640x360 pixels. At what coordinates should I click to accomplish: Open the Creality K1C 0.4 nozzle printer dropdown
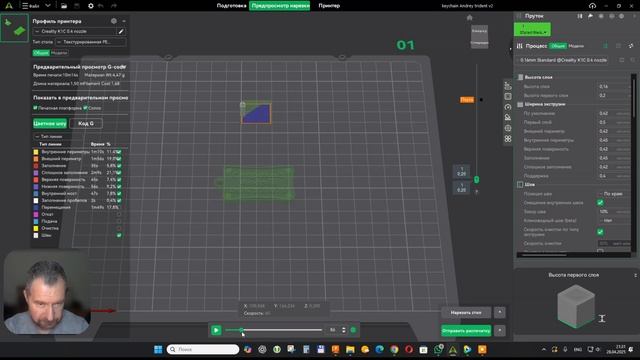(75, 31)
